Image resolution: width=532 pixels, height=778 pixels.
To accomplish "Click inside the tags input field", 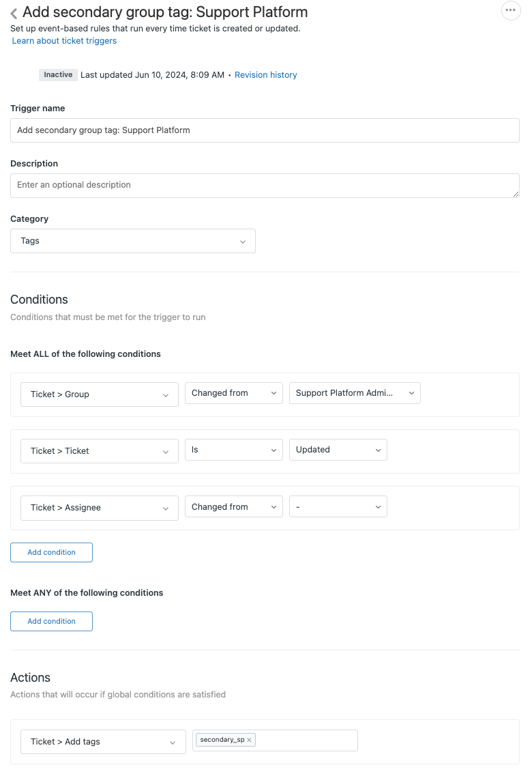I will pos(307,740).
